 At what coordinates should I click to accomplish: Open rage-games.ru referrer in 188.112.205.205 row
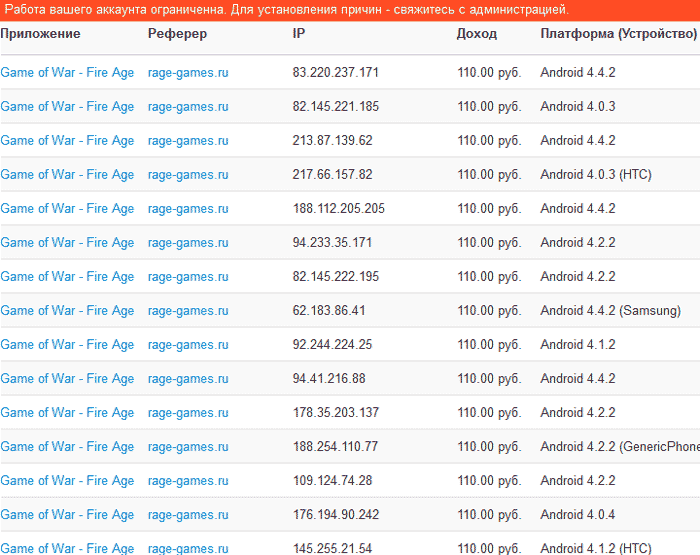(188, 209)
